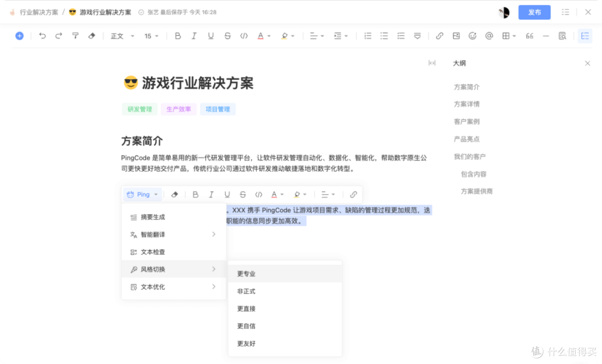Clear formatting in floating toolbar
The height and width of the screenshot is (364, 602).
[x=174, y=195]
